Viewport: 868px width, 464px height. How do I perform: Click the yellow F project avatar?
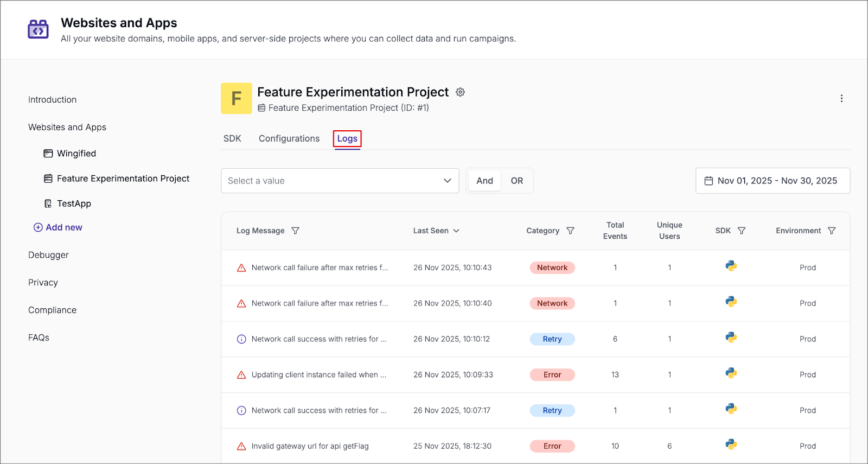click(x=236, y=98)
